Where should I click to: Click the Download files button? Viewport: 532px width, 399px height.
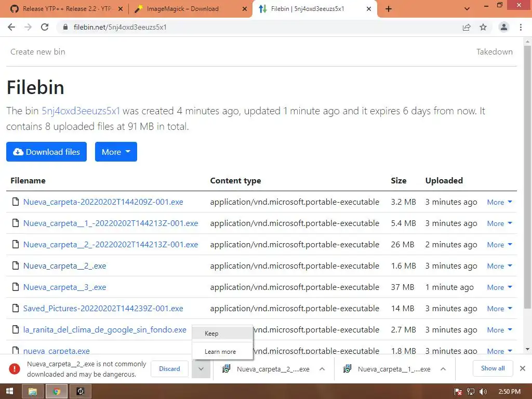coord(46,152)
